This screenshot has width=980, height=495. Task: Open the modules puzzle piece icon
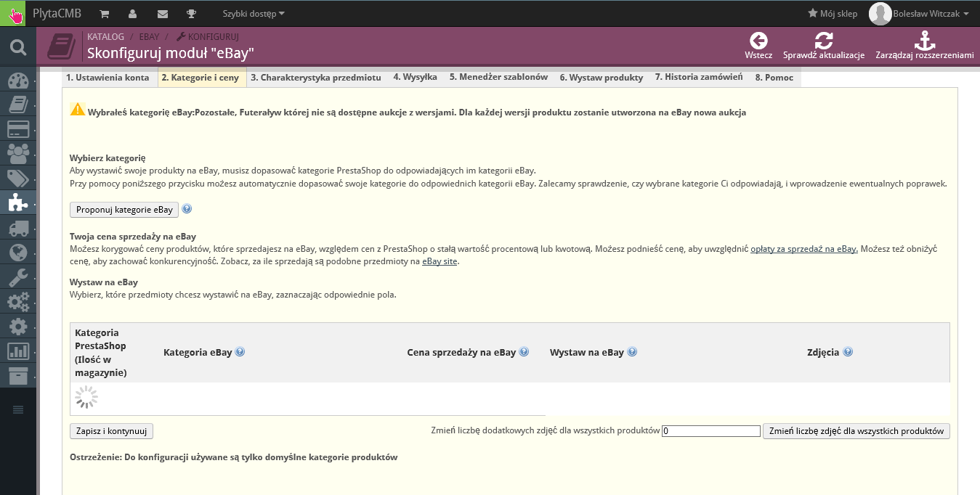(17, 203)
